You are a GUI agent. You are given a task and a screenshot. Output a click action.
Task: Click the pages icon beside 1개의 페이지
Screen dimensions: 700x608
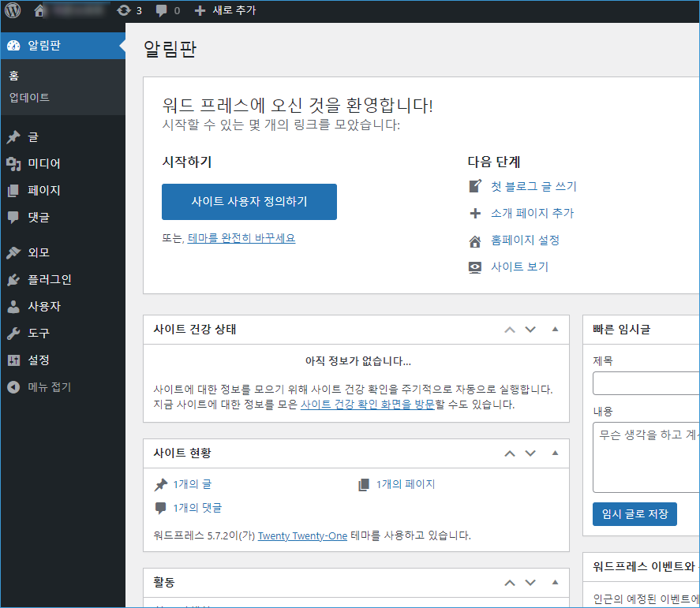(x=364, y=484)
